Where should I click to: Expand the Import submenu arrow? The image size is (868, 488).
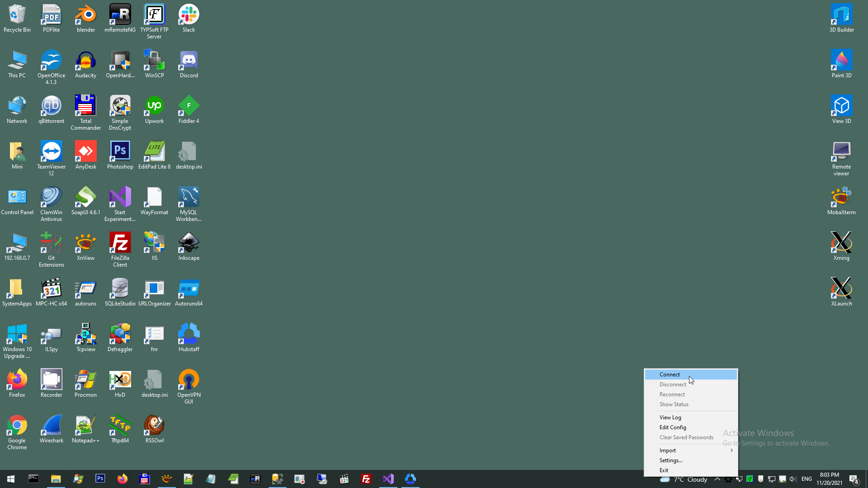coord(731,450)
